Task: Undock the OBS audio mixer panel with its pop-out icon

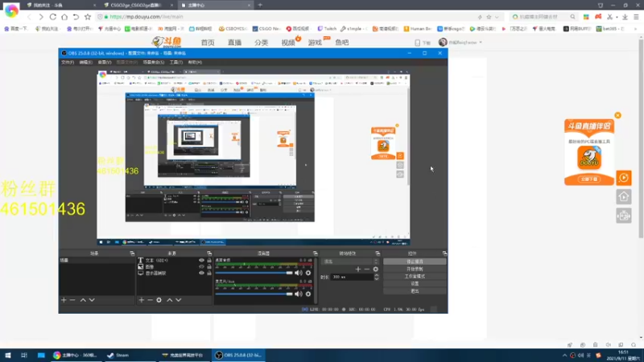Action: click(315, 253)
